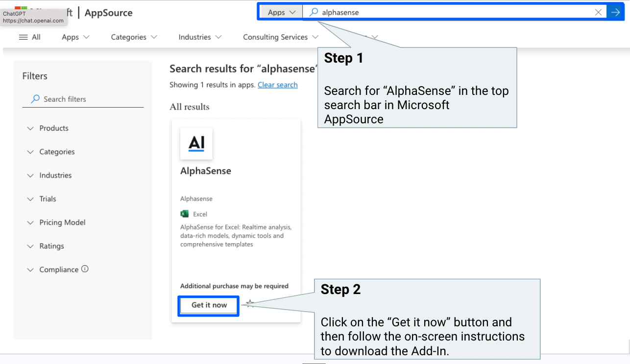
Task: Open the All hamburger menu
Action: click(29, 37)
